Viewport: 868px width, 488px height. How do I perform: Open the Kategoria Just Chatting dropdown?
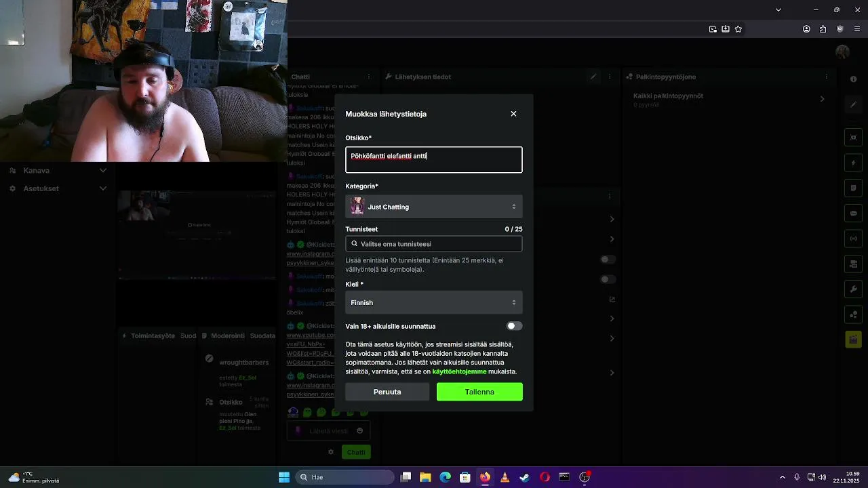pyautogui.click(x=434, y=207)
